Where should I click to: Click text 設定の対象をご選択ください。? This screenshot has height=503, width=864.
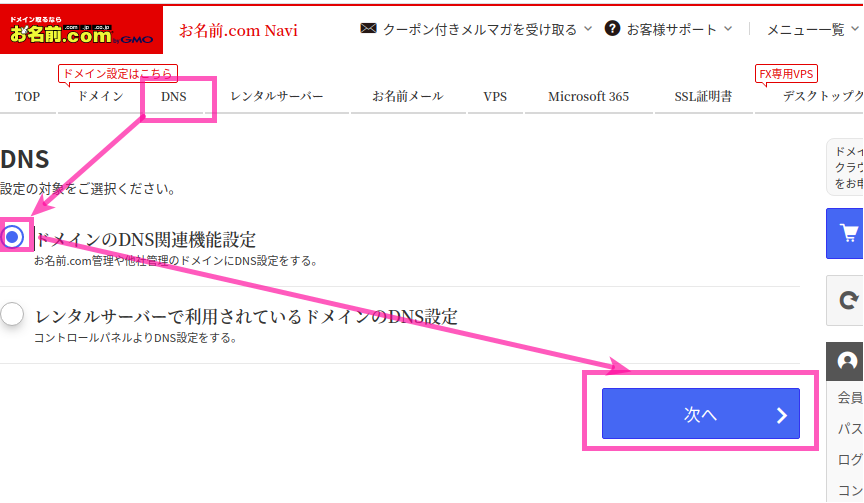[x=88, y=189]
